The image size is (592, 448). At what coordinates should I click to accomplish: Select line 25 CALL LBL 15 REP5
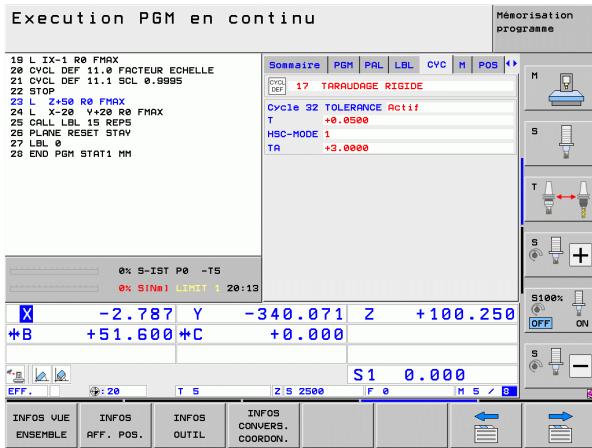pos(71,123)
